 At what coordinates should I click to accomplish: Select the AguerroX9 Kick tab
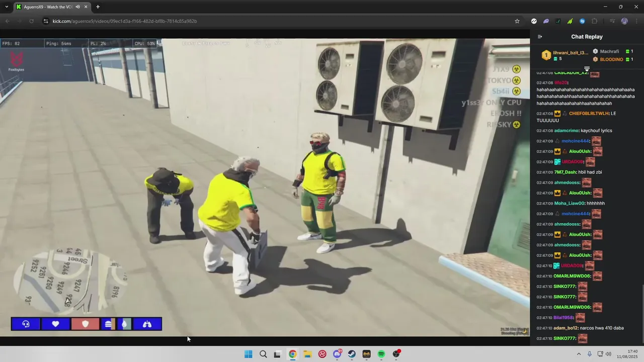point(52,7)
